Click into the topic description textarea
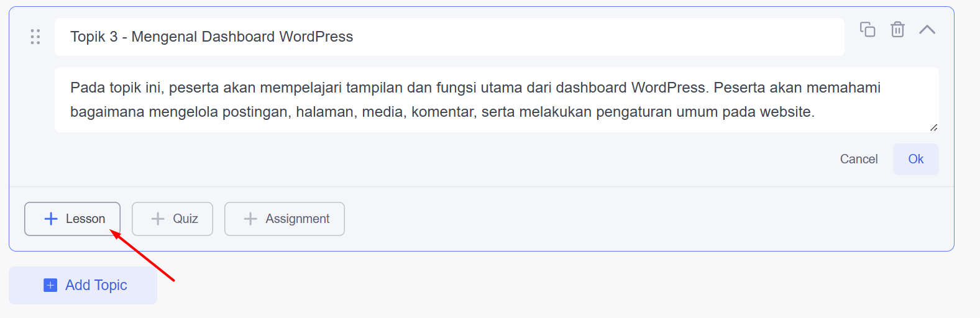980x318 pixels. click(496, 99)
